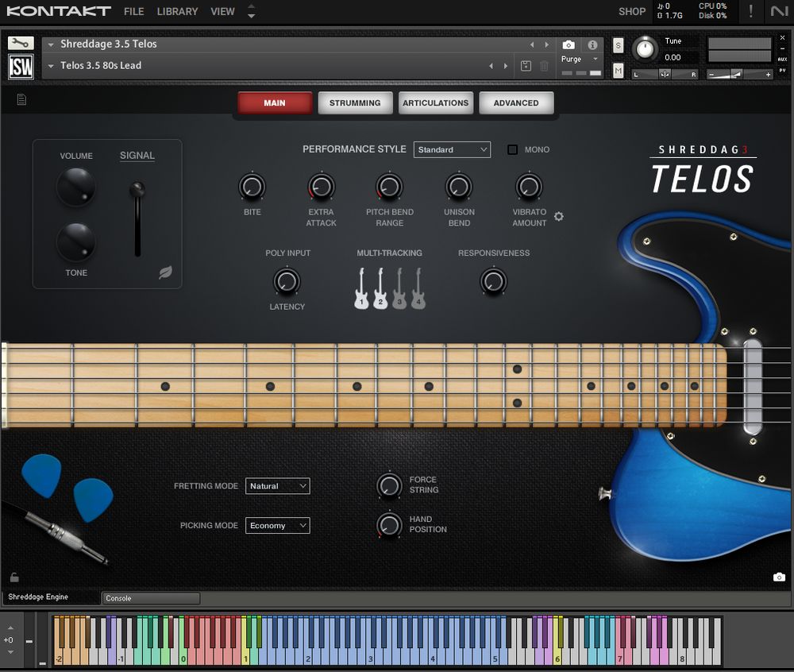Minimize the instrument header view
794x672 pixels.
click(x=782, y=48)
